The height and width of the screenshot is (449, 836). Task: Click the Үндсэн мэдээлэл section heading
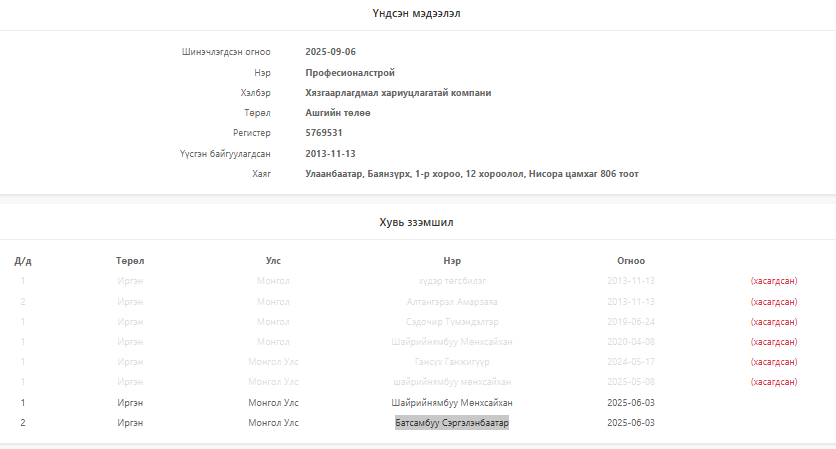click(417, 14)
